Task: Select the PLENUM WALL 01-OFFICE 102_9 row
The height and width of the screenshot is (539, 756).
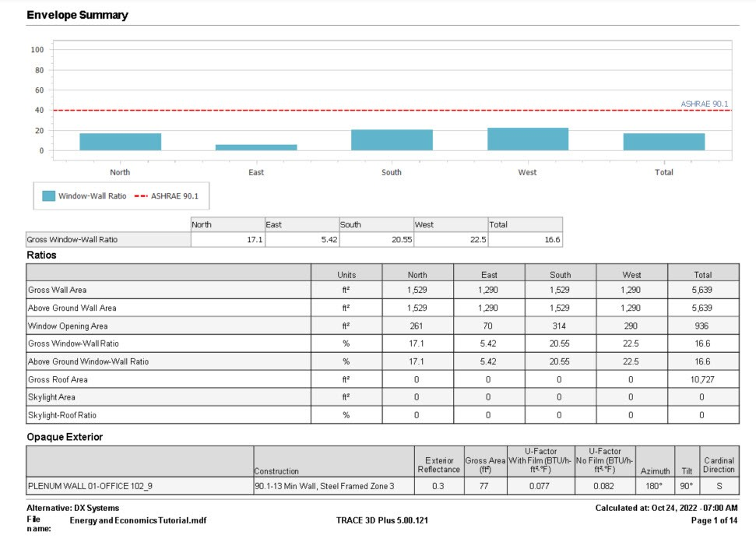Action: pyautogui.click(x=90, y=486)
